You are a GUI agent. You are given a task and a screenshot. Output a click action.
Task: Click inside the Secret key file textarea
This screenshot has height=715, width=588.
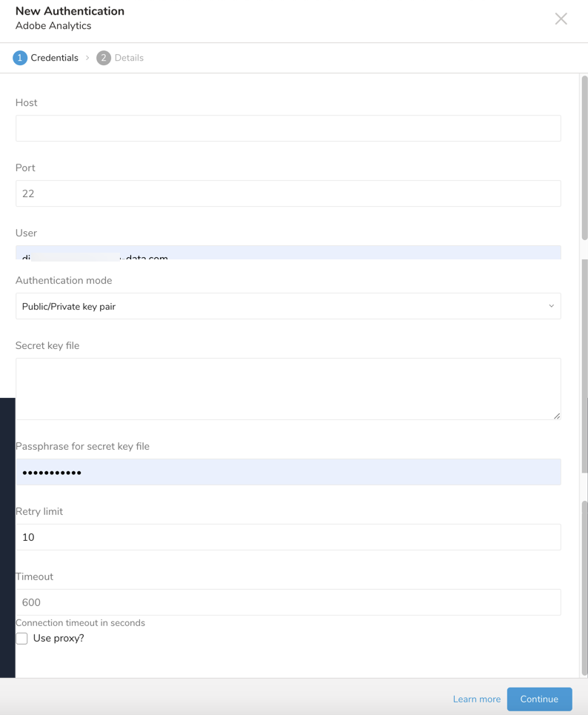pos(287,389)
